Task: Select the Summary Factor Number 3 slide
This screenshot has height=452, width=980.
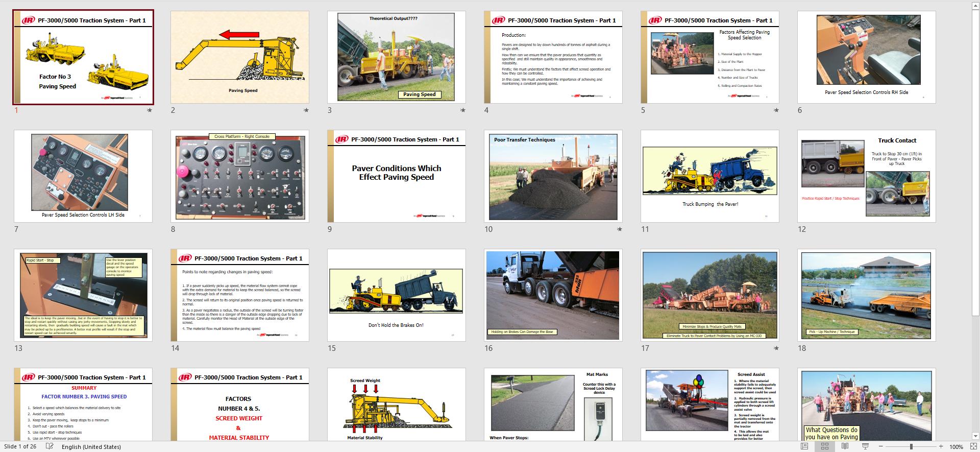Action: (x=83, y=405)
